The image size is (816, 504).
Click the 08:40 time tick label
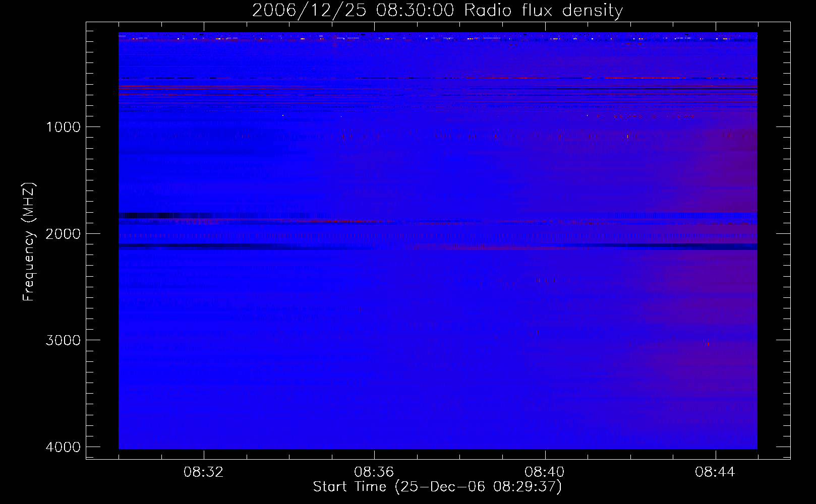tap(545, 472)
